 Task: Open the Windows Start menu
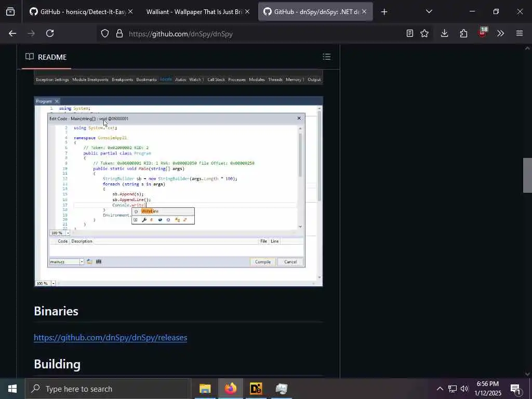[x=12, y=389]
